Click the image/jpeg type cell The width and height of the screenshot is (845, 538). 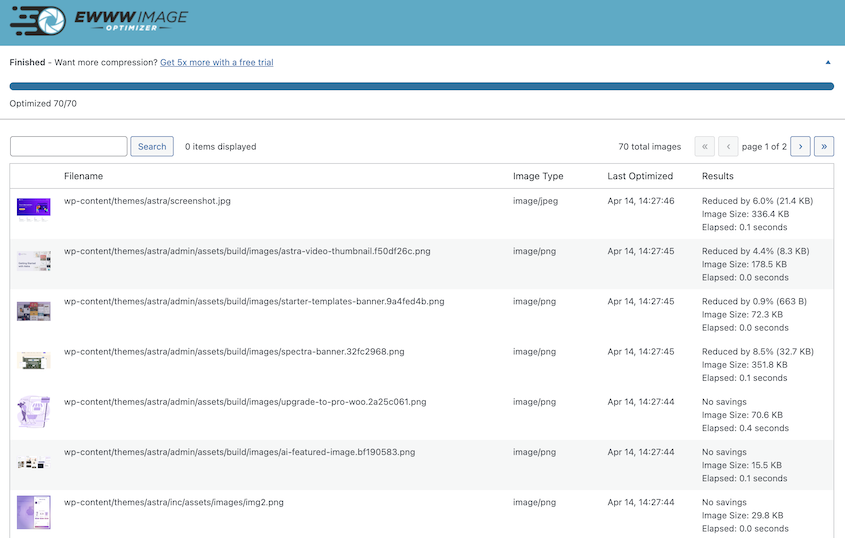tap(535, 201)
